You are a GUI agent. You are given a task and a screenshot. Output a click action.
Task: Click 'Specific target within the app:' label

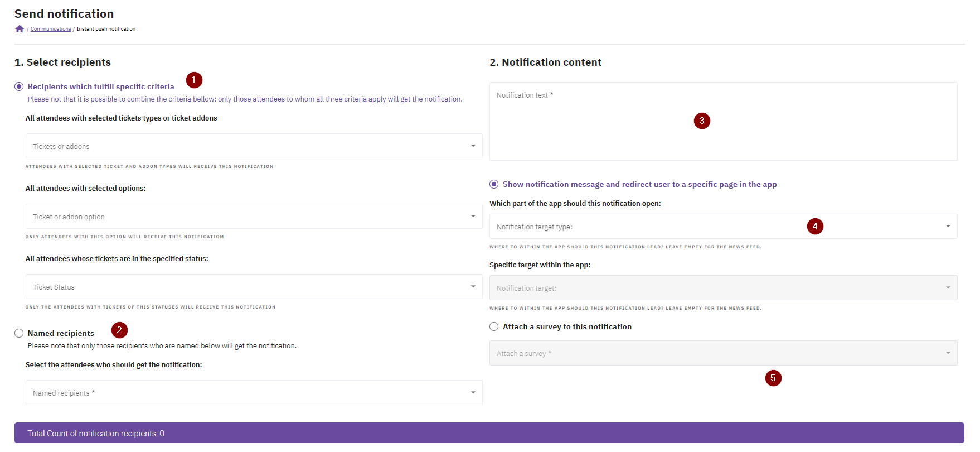(540, 265)
